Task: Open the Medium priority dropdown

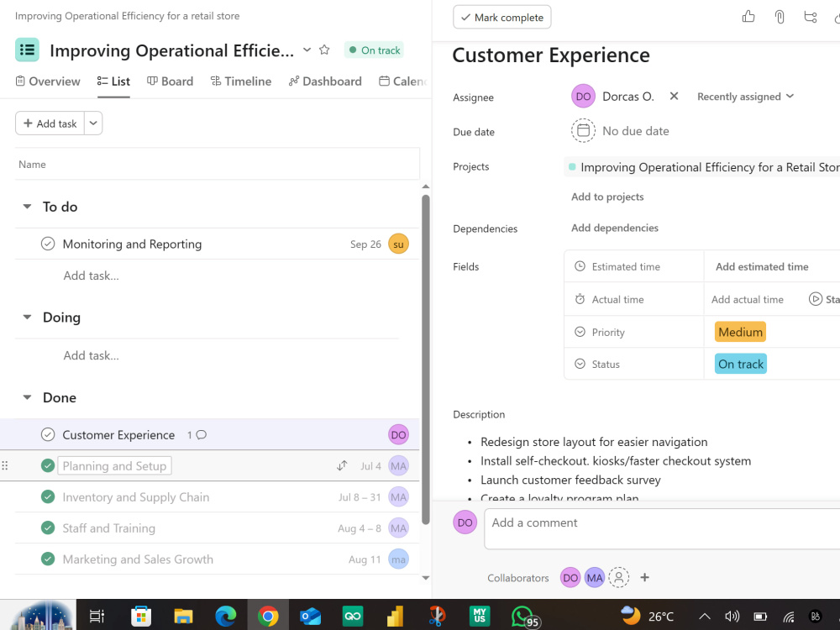Action: (740, 332)
